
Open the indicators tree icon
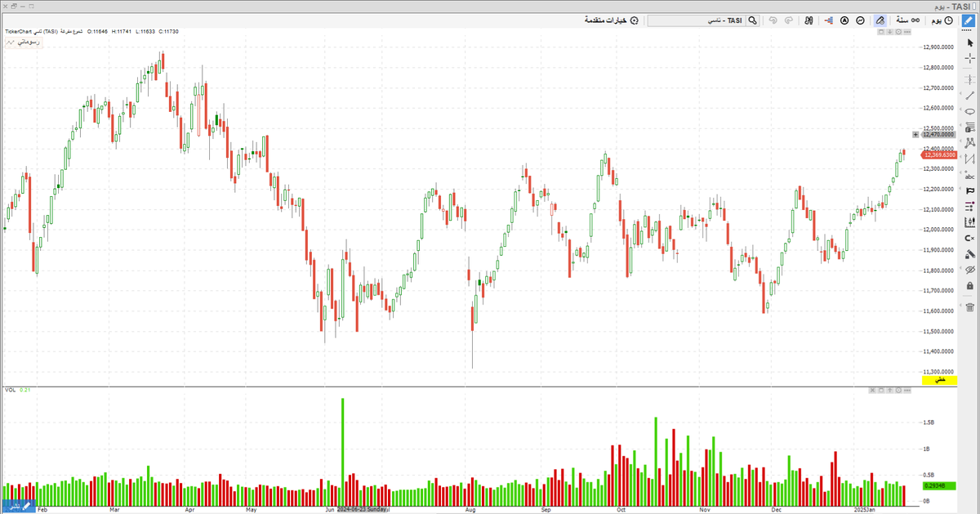pos(829,20)
